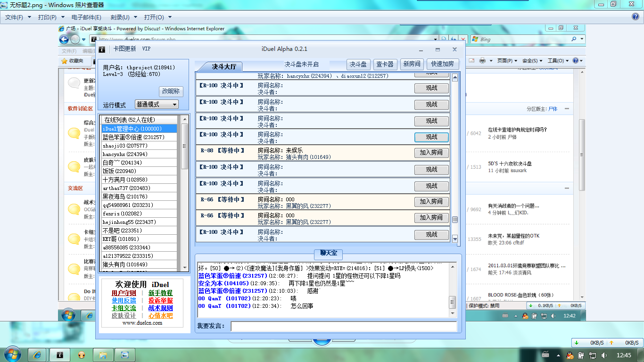This screenshot has height=362, width=644.
Task: Click the iDuel logo icon in title bar
Action: tap(101, 49)
